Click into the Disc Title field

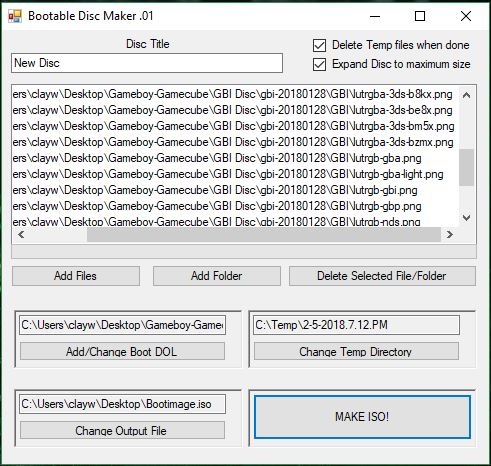[x=147, y=63]
